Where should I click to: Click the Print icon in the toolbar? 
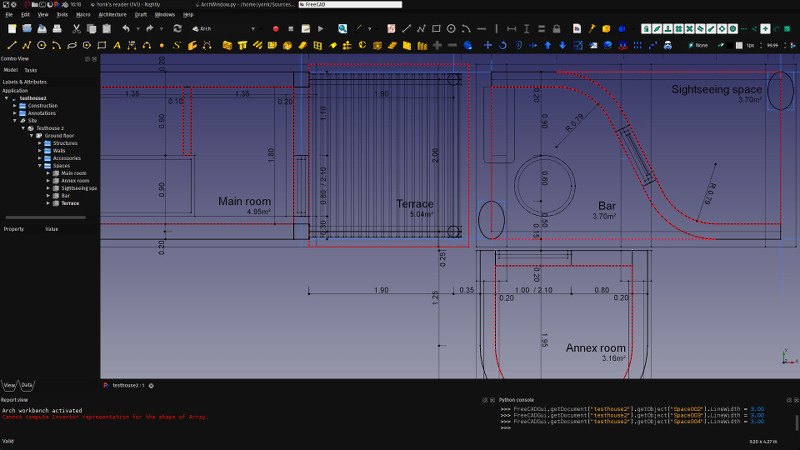tap(57, 29)
